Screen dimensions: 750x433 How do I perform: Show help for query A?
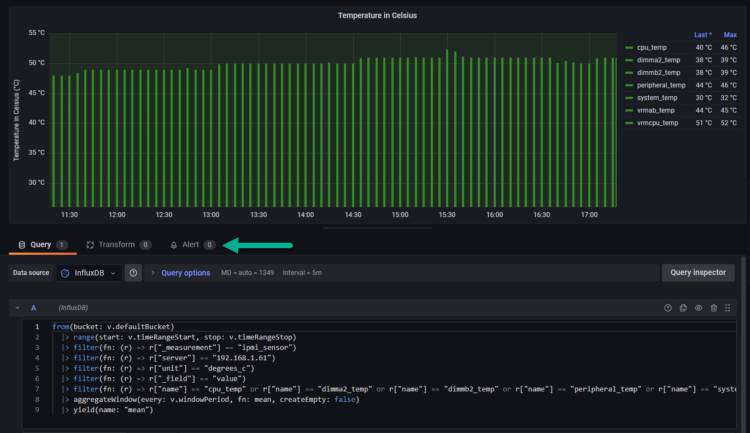pyautogui.click(x=668, y=308)
